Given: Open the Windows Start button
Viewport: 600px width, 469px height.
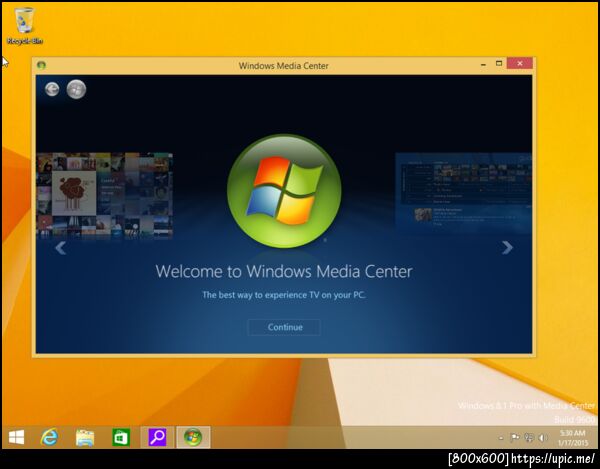Looking at the screenshot, I should pyautogui.click(x=16, y=437).
